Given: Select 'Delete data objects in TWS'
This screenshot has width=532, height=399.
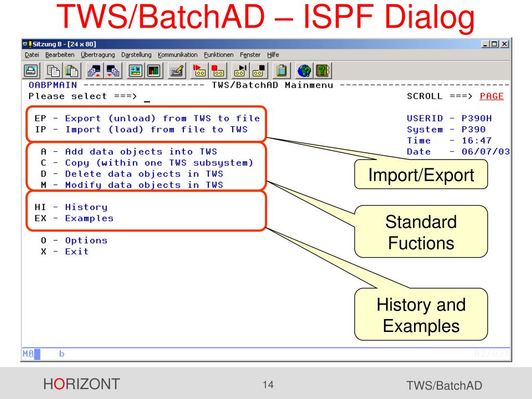Looking at the screenshot, I should 144,174.
